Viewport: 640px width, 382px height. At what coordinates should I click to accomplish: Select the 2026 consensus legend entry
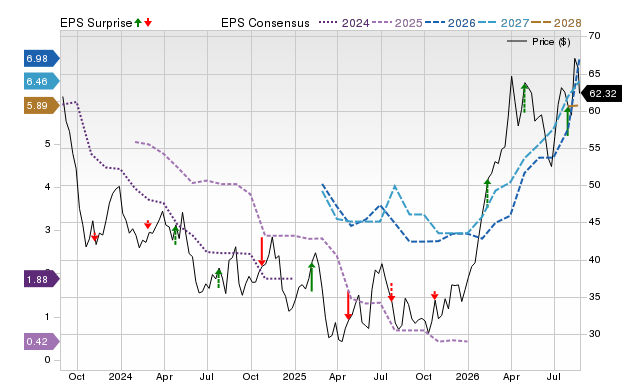point(450,23)
